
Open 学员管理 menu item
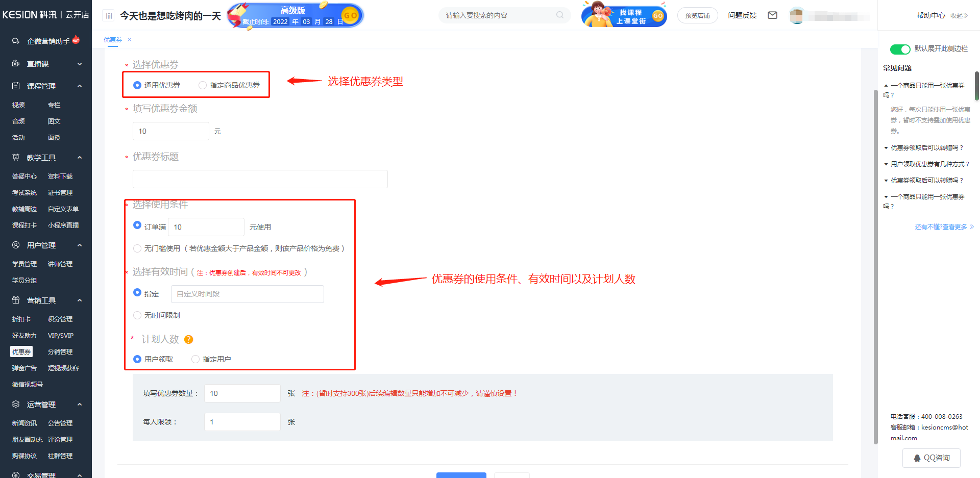24,264
